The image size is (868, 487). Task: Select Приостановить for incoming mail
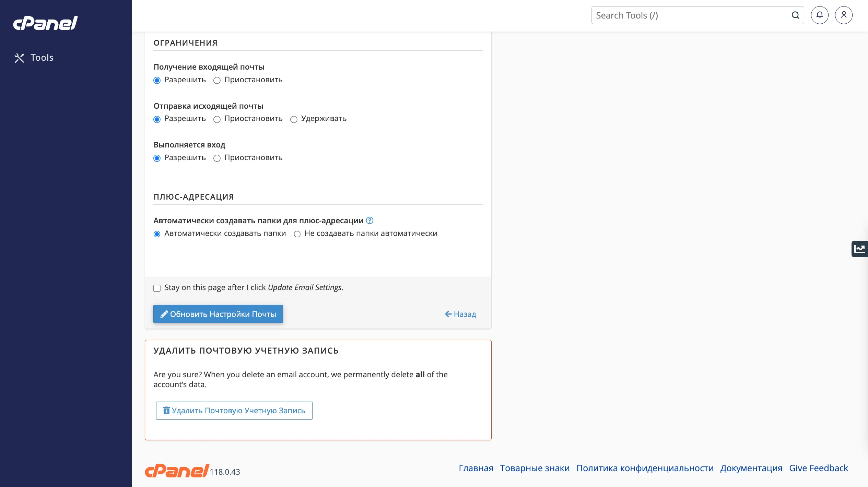(x=217, y=81)
